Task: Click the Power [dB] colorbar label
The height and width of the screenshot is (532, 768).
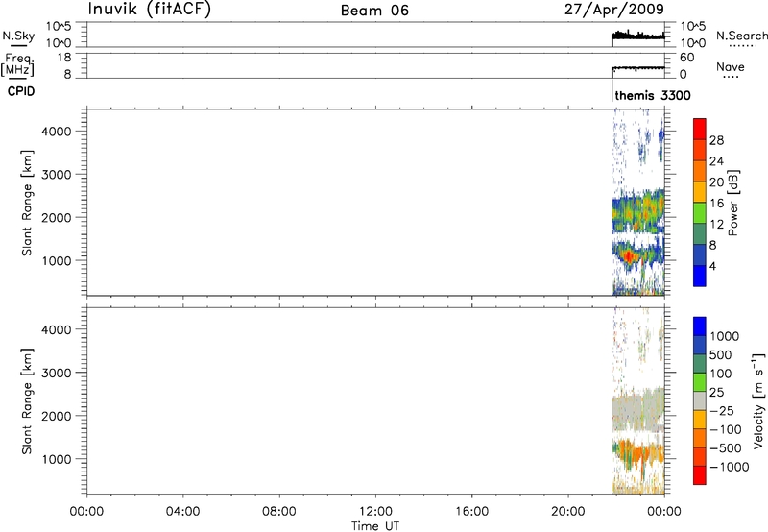Action: point(732,203)
